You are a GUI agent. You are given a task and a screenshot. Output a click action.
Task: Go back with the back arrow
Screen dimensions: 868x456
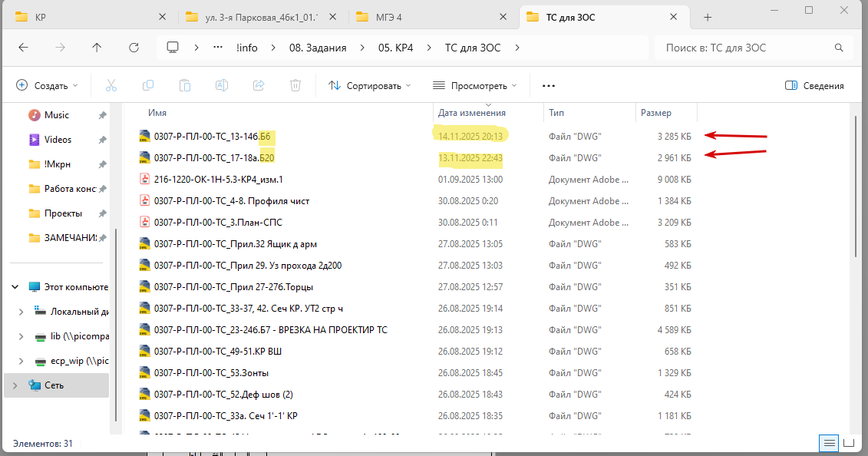(23, 48)
